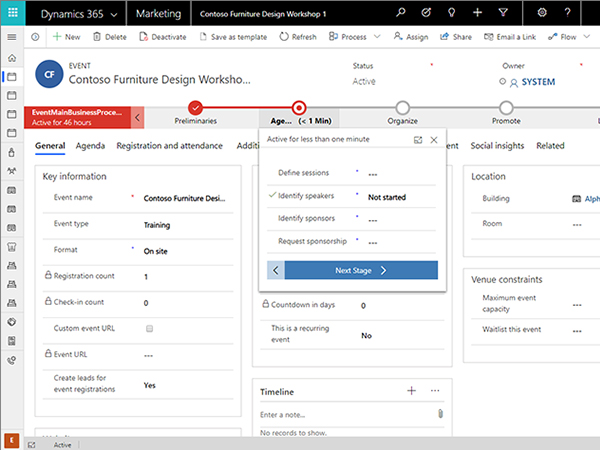This screenshot has height=450, width=600.
Task: Change Event type Training value
Action: (188, 225)
